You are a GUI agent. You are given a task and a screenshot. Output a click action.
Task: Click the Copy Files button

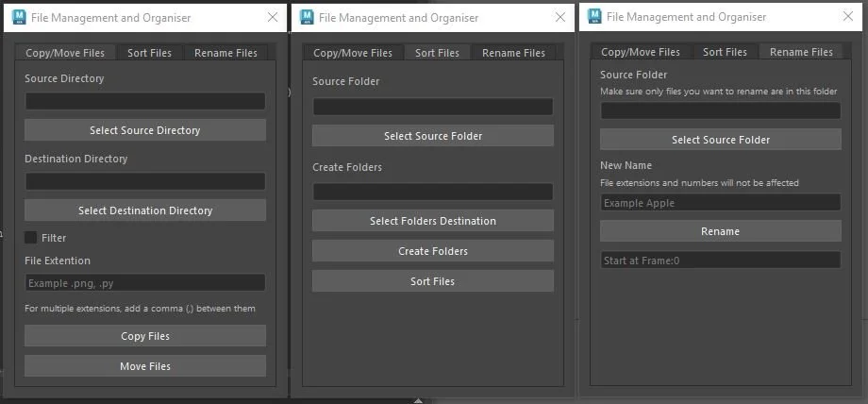pos(145,336)
